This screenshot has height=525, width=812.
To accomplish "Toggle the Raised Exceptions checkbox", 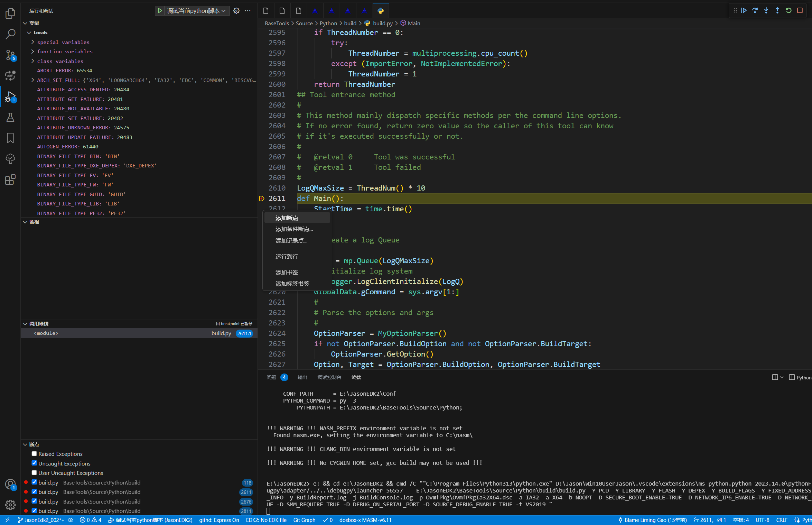I will click(x=34, y=454).
